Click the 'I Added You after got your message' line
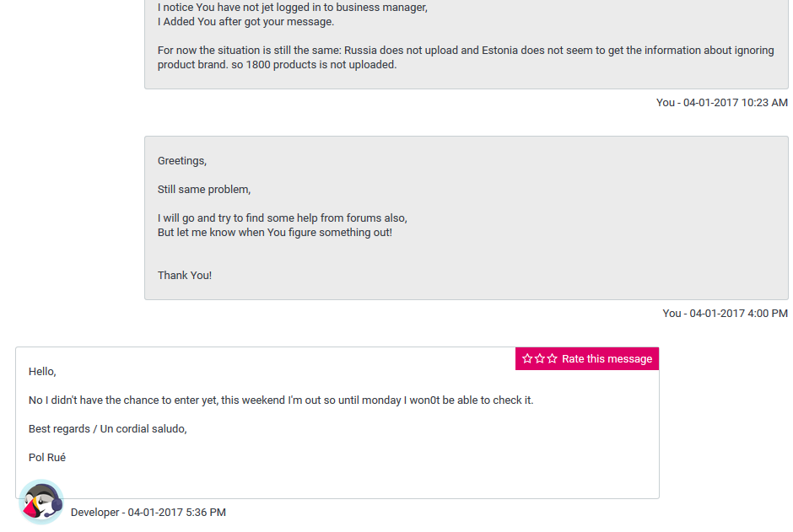 click(246, 22)
